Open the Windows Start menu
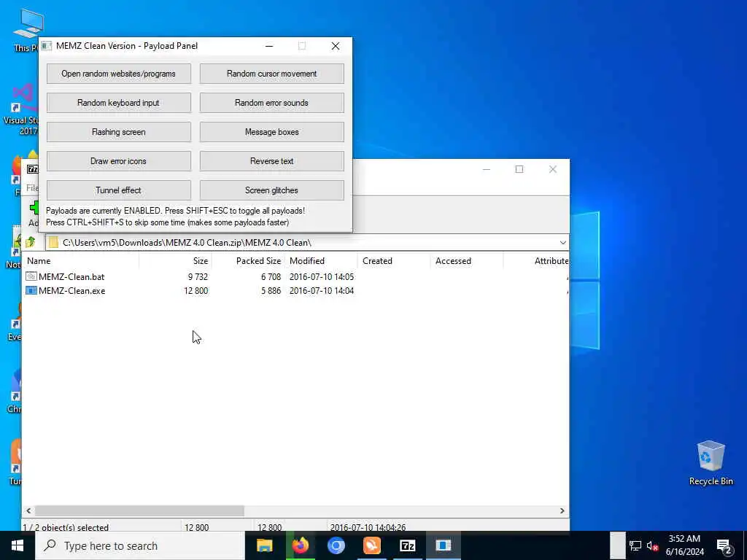 18,545
